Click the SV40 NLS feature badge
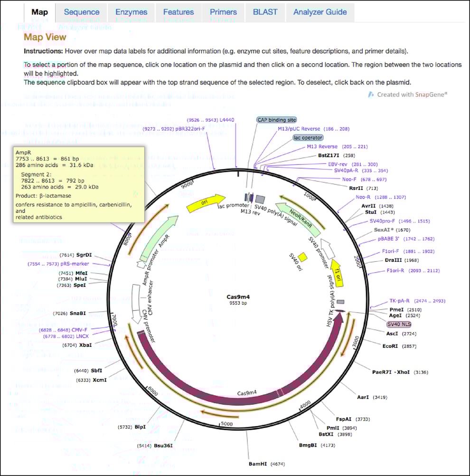Viewport: 470px width, 476px height. pyautogui.click(x=399, y=324)
